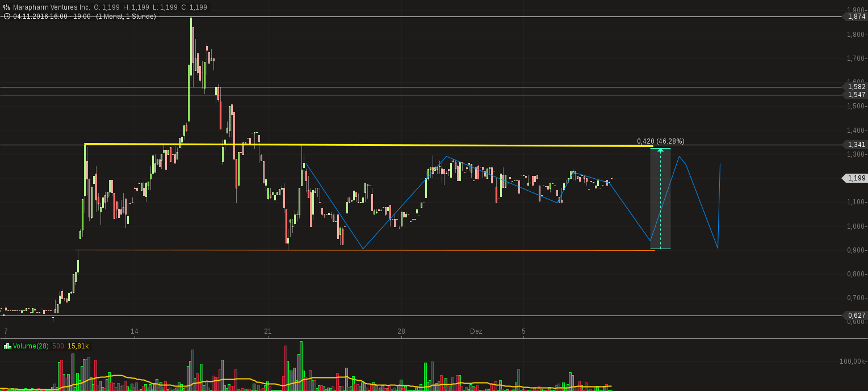Click the green arrow on the measurement tool
Screen dimensions: 868x391
coord(660,150)
